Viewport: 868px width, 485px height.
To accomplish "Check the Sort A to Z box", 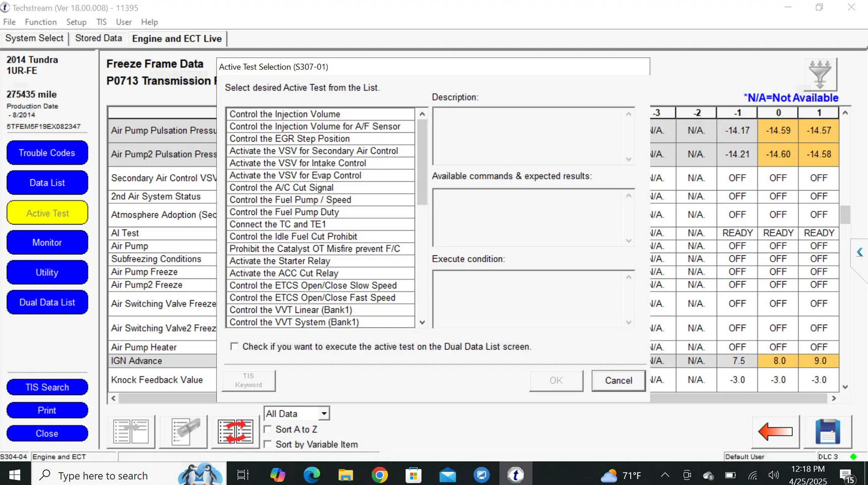I will [x=268, y=429].
